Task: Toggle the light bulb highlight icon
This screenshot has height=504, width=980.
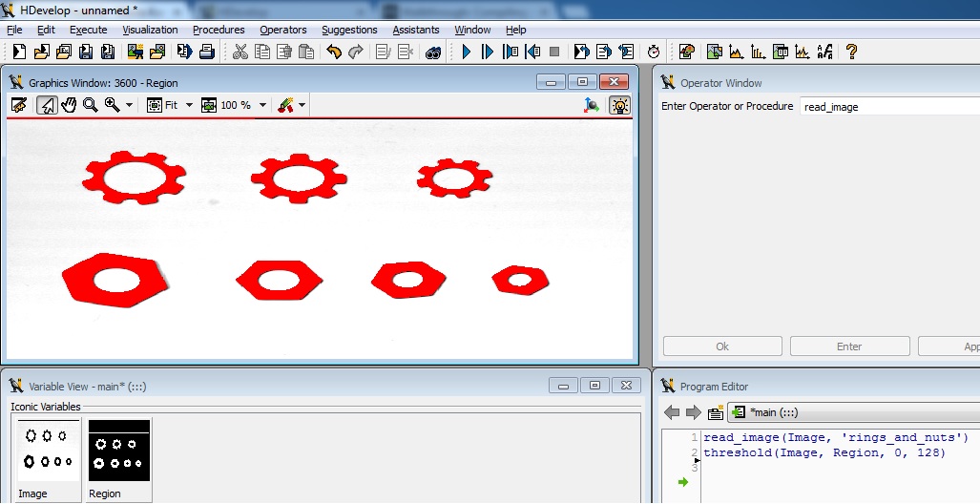Action: [x=619, y=105]
